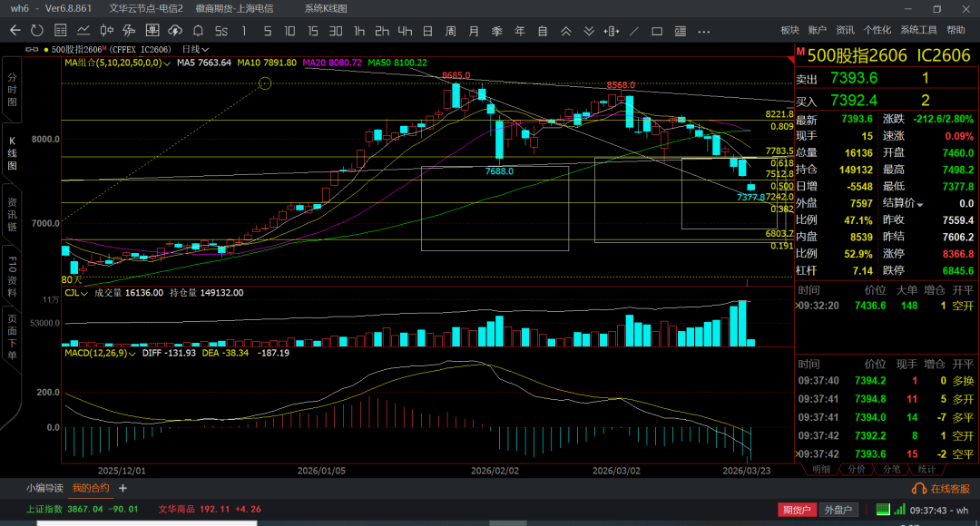The width and height of the screenshot is (980, 526).
Task: Expand the 日线 period dropdown
Action: tap(195, 49)
